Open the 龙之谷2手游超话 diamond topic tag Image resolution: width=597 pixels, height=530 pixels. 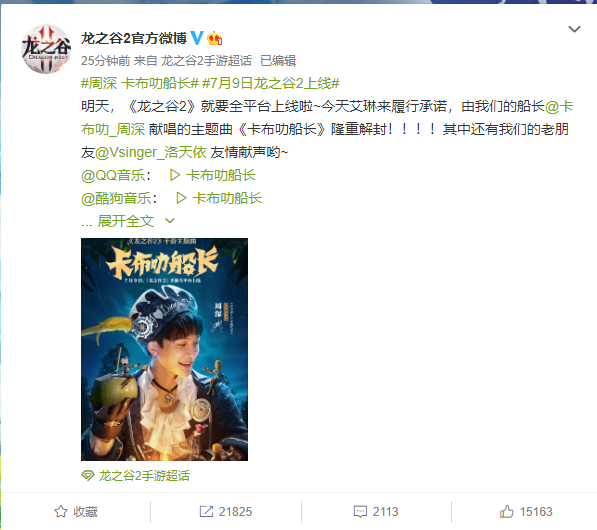pyautogui.click(x=136, y=476)
